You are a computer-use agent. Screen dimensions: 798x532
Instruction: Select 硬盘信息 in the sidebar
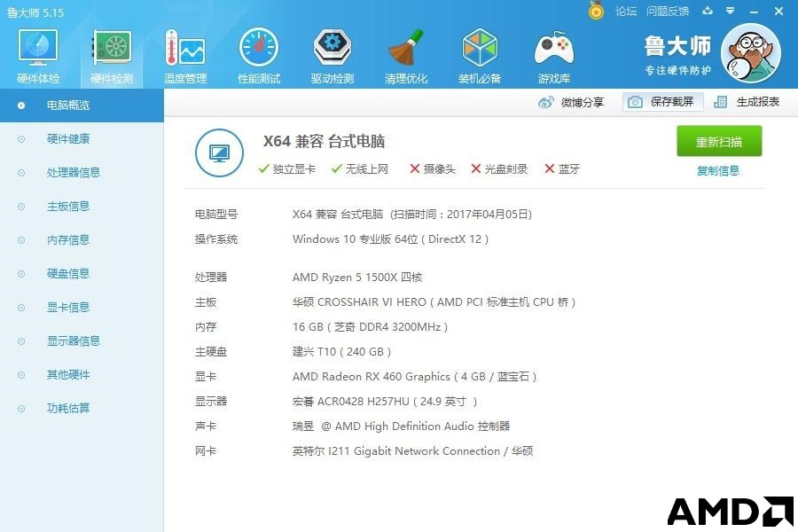point(82,273)
